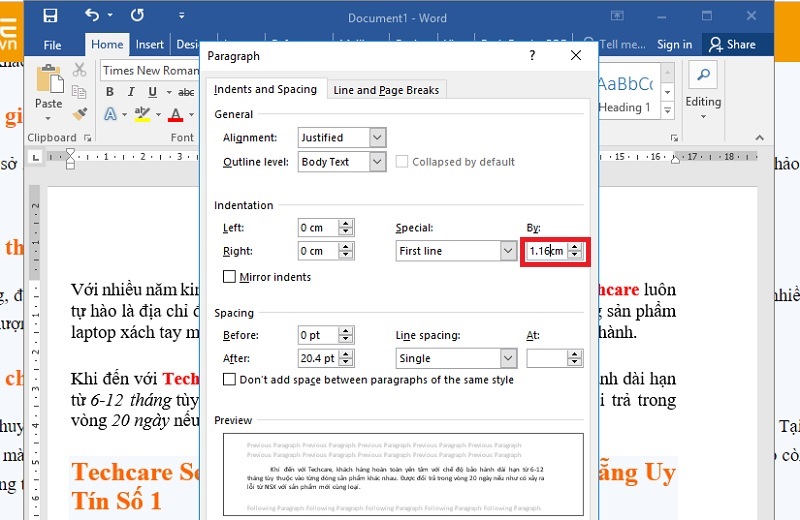The height and width of the screenshot is (520, 800).
Task: Apply red font color
Action: (176, 114)
